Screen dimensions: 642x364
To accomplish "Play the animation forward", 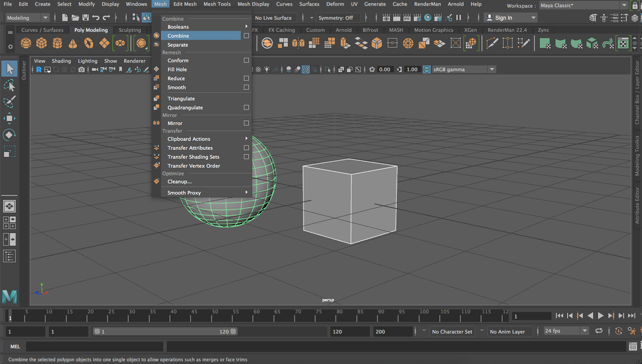I will coord(601,316).
